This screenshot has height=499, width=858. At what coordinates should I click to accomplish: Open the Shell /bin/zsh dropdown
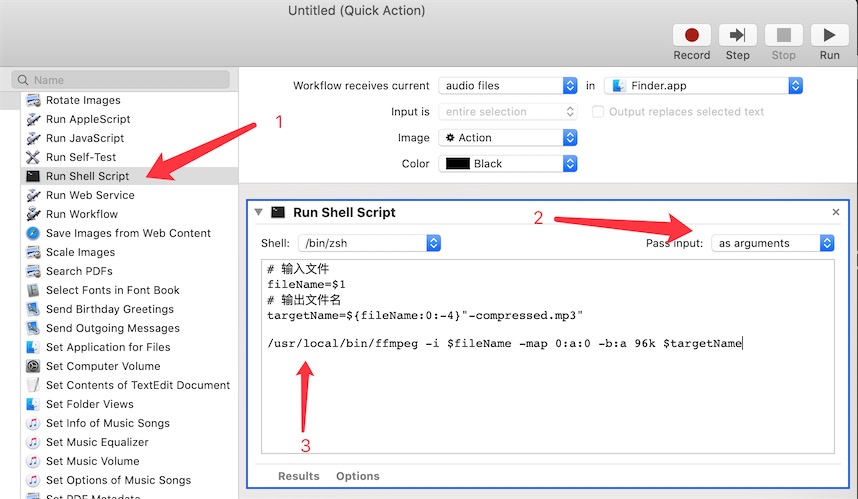click(368, 243)
